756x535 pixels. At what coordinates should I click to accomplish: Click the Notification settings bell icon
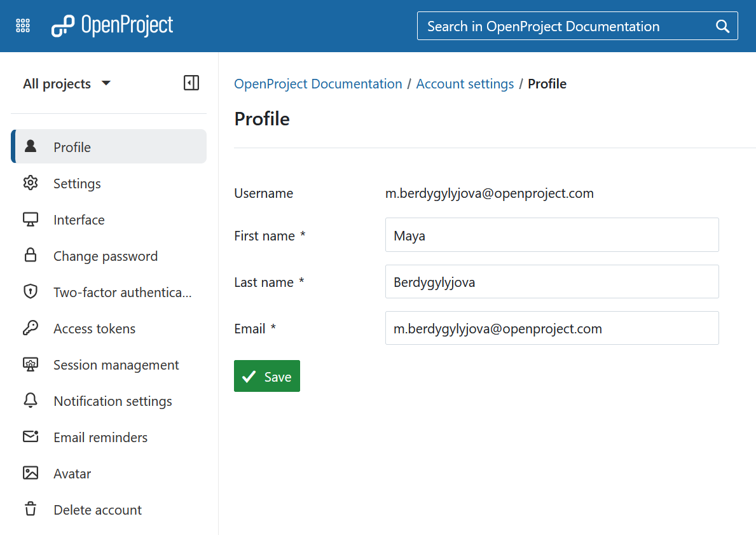pos(31,400)
